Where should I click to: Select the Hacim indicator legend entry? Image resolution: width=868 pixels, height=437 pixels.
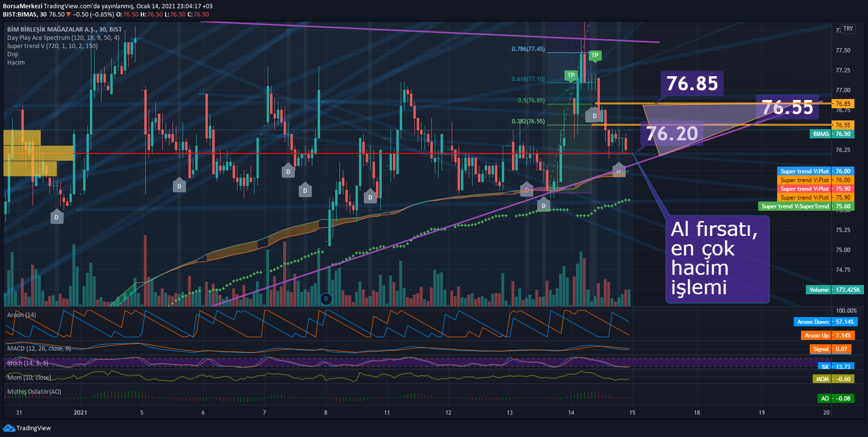pos(16,62)
